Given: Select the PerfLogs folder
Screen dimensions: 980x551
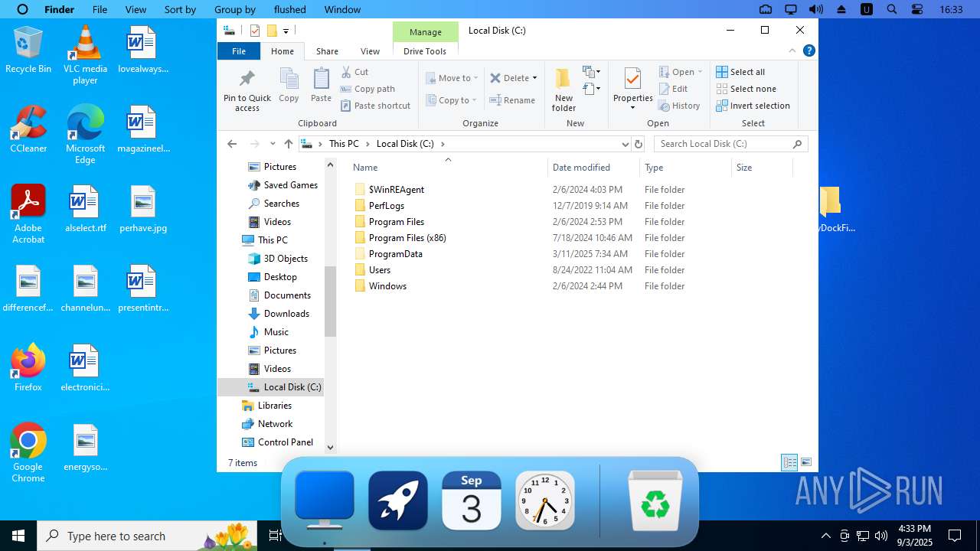Looking at the screenshot, I should tap(386, 206).
